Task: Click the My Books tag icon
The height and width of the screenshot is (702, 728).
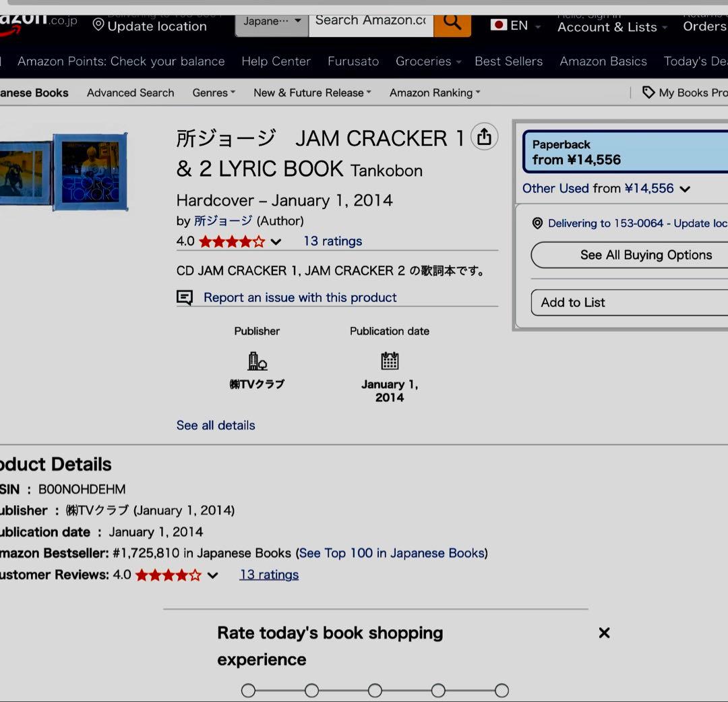Action: coord(648,92)
